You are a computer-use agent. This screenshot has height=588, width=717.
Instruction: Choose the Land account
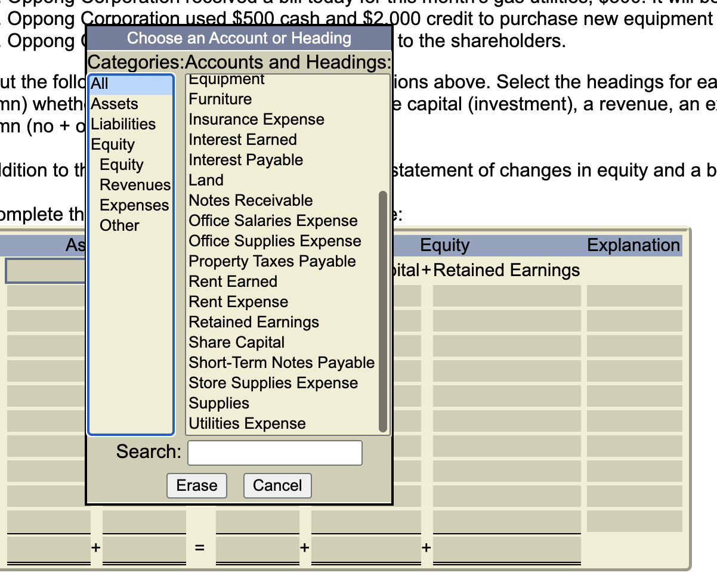tap(283, 180)
